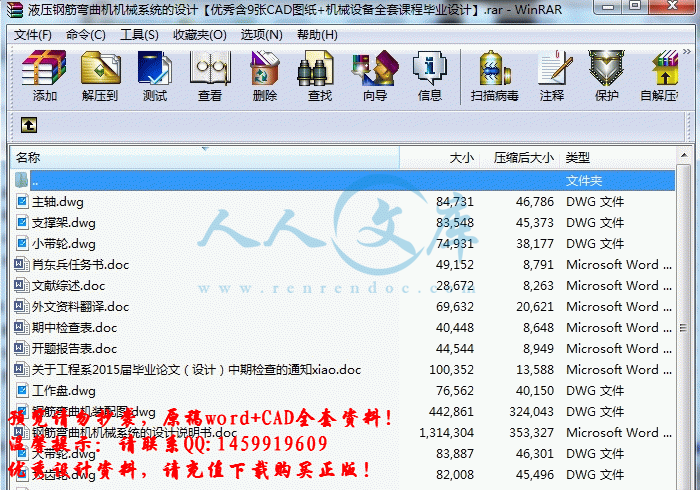This screenshot has width=700, height=490.
Task: Open the 帮助(H) menu
Action: tap(317, 35)
